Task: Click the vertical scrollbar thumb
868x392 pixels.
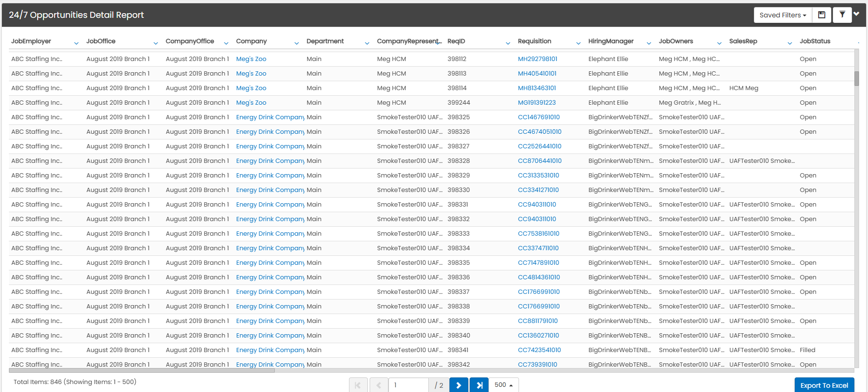Action: coord(857,78)
